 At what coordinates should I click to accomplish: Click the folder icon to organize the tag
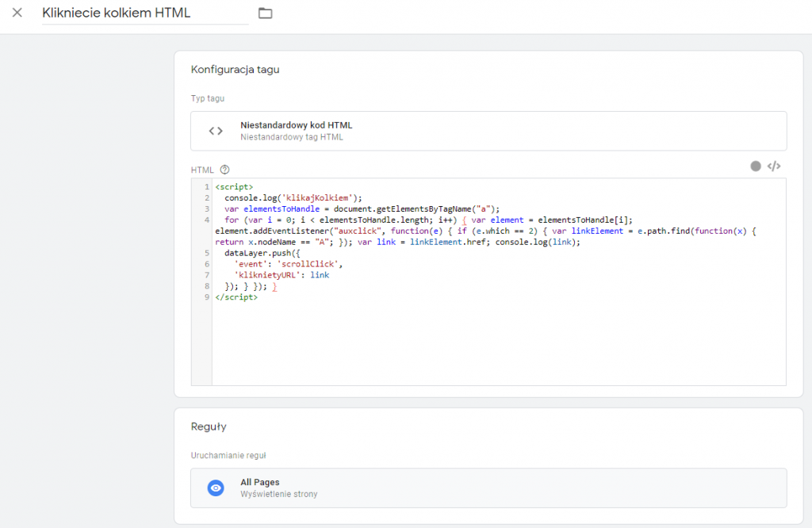[x=265, y=13]
